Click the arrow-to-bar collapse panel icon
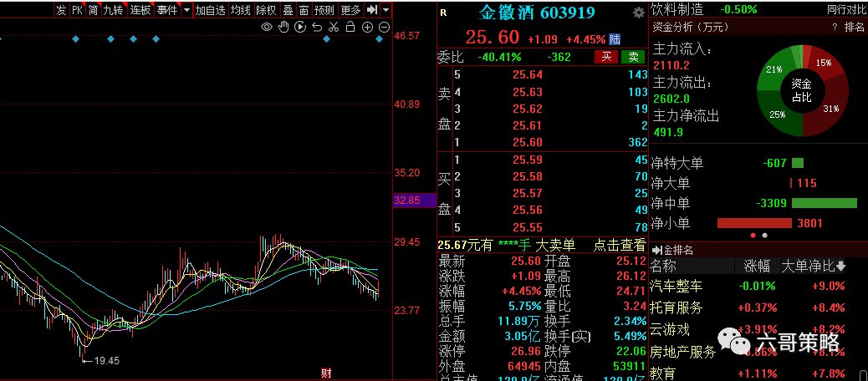Screen dimensions: 868x381 tap(372, 10)
